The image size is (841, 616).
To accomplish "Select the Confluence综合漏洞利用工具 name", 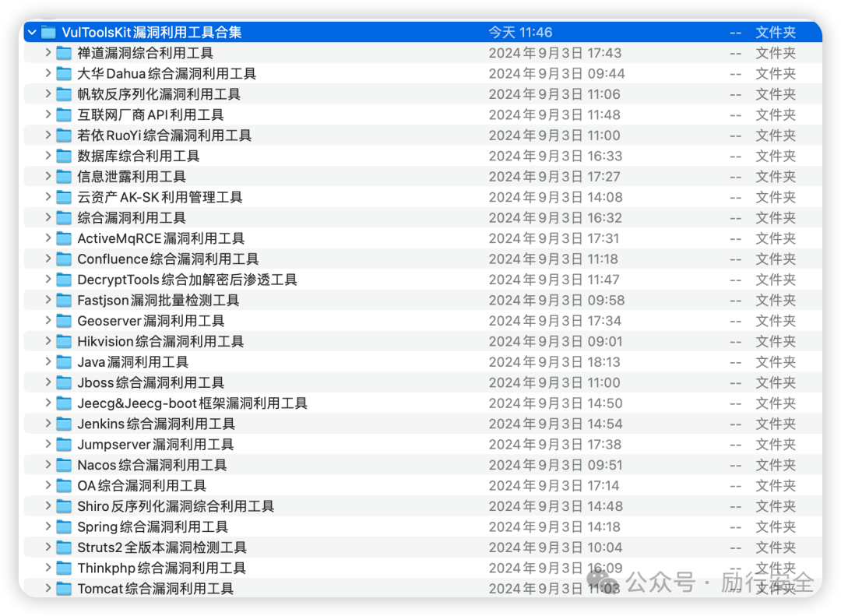I will [x=168, y=259].
